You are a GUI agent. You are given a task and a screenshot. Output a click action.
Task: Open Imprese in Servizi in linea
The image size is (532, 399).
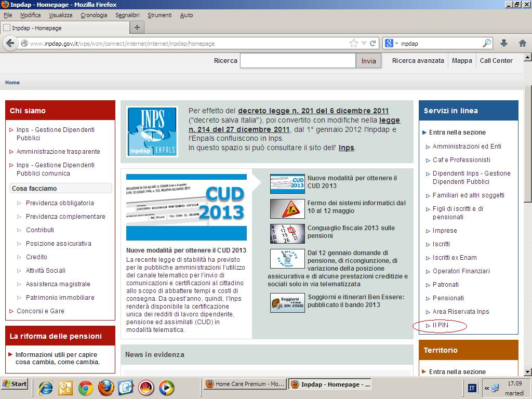(445, 230)
